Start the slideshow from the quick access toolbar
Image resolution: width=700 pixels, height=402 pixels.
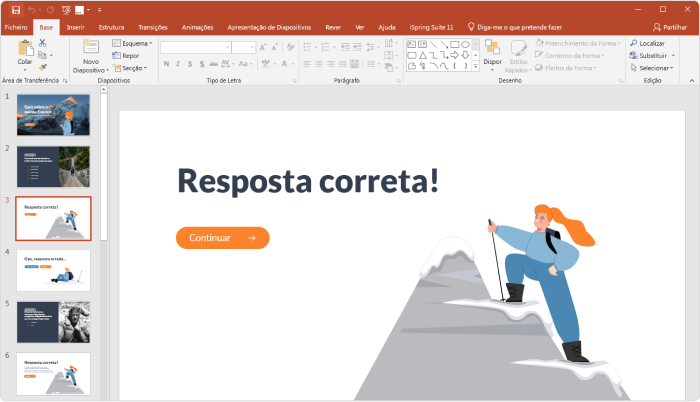click(66, 10)
